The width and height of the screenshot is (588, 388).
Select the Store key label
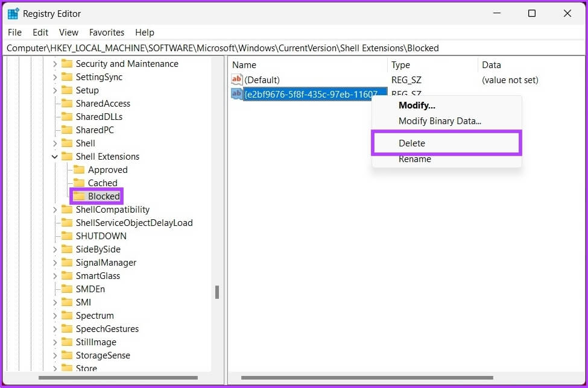[86, 369]
